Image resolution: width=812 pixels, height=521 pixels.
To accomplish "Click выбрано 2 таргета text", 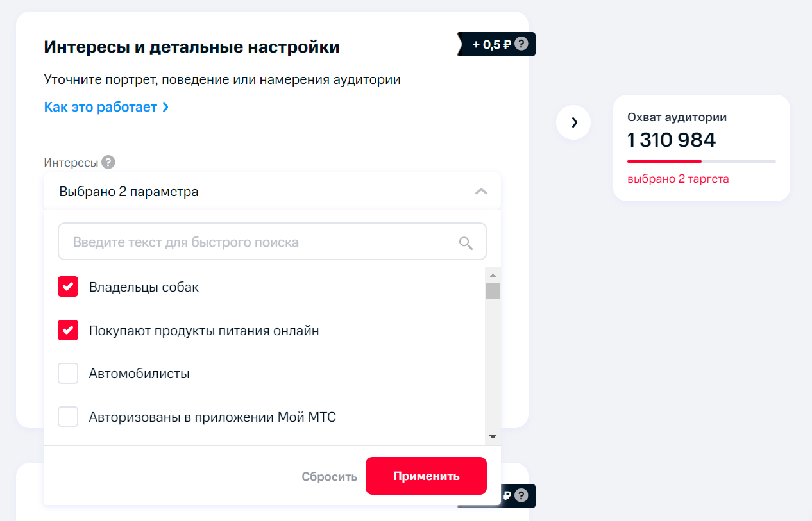I will [678, 179].
